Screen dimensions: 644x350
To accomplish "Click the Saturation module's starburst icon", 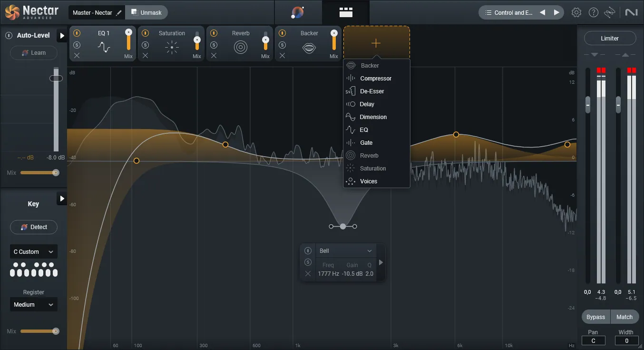I will coord(171,47).
